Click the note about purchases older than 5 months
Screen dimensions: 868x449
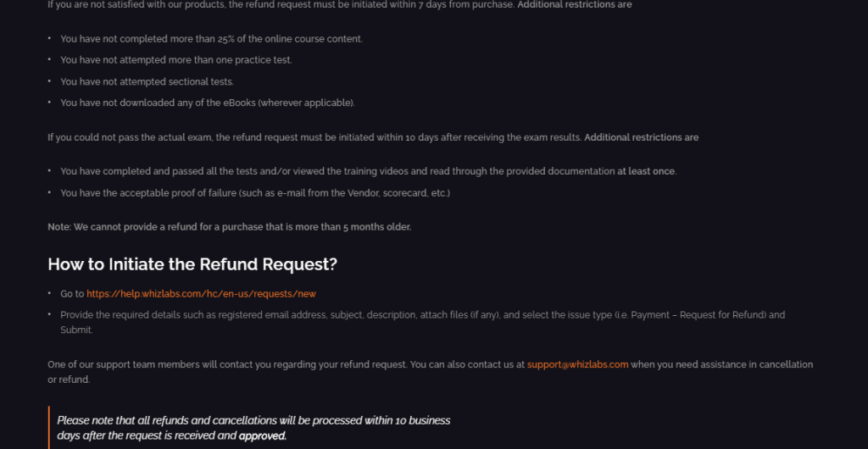pos(230,227)
